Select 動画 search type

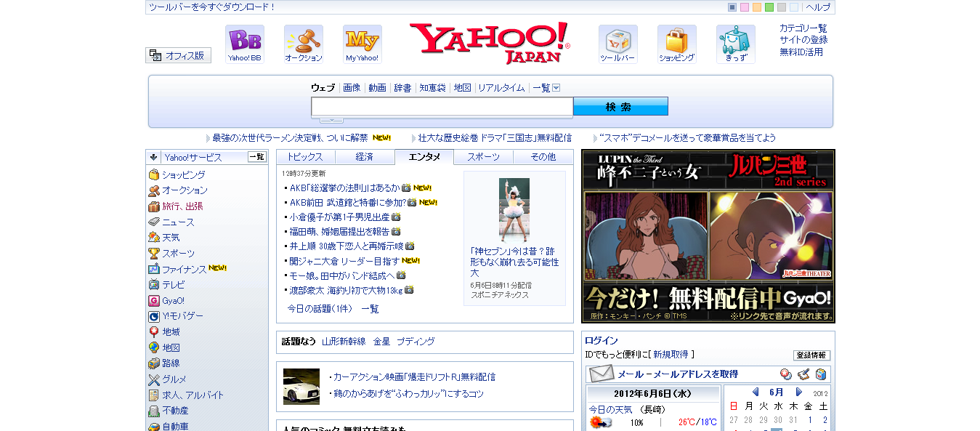(377, 88)
